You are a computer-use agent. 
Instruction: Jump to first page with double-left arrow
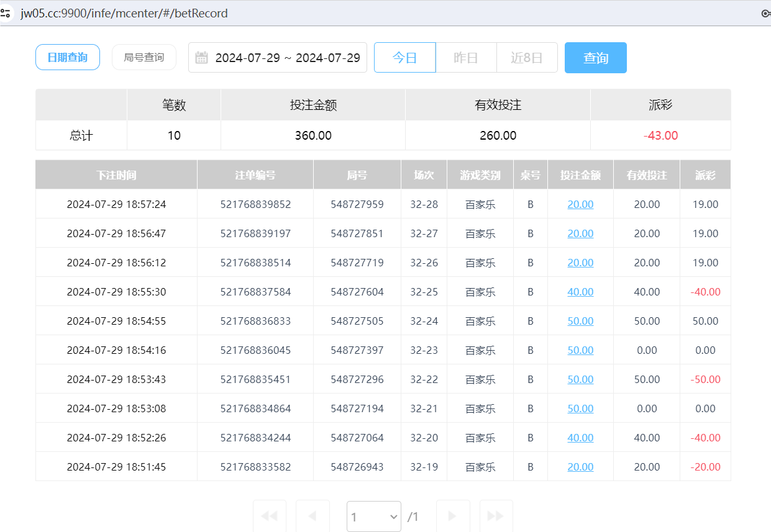tap(269, 516)
